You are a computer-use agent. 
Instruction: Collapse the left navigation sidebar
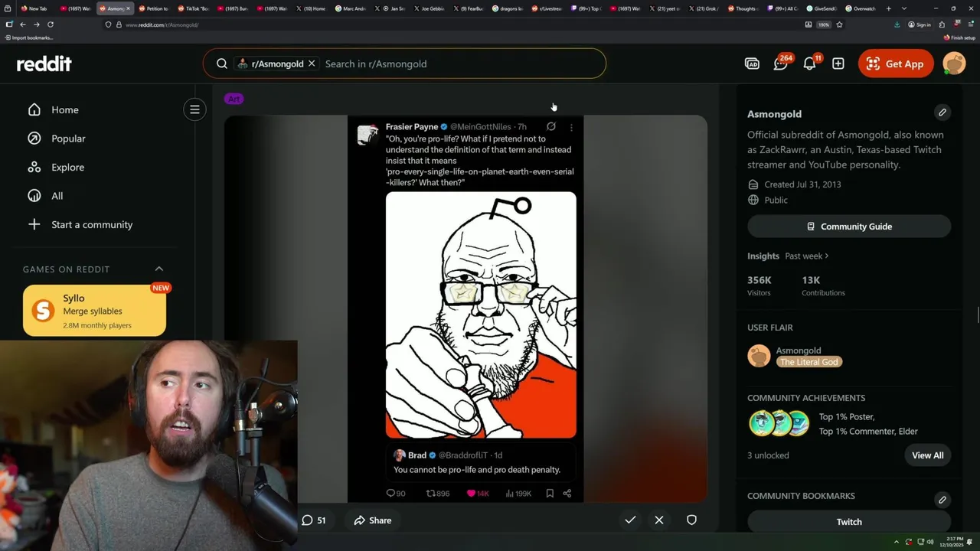coord(194,109)
